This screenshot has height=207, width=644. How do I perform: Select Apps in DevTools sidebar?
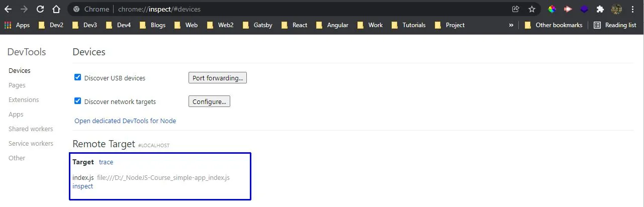click(x=16, y=115)
